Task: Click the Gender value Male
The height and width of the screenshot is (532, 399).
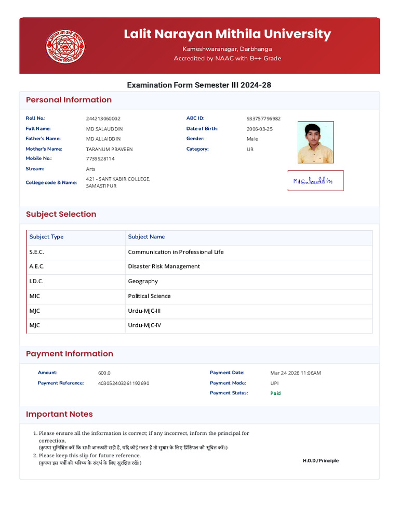Action: pos(252,139)
